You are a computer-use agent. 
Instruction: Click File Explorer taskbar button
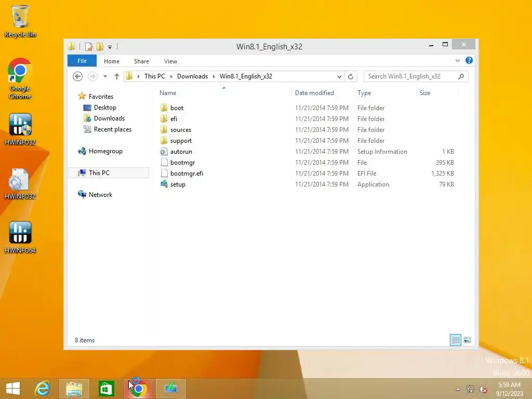tap(74, 389)
